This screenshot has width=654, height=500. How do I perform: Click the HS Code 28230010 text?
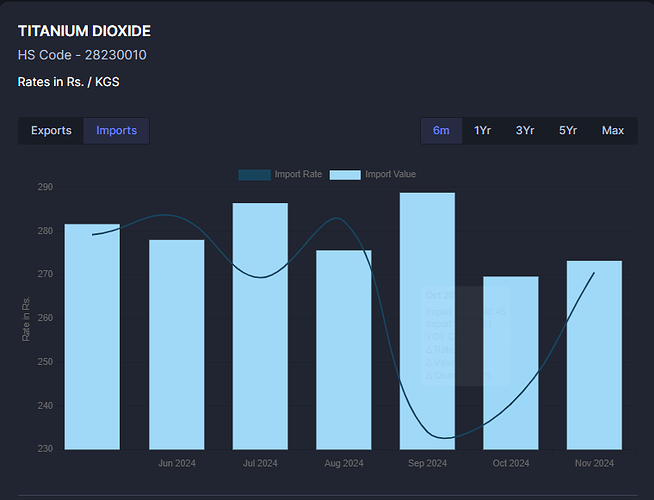tap(82, 55)
